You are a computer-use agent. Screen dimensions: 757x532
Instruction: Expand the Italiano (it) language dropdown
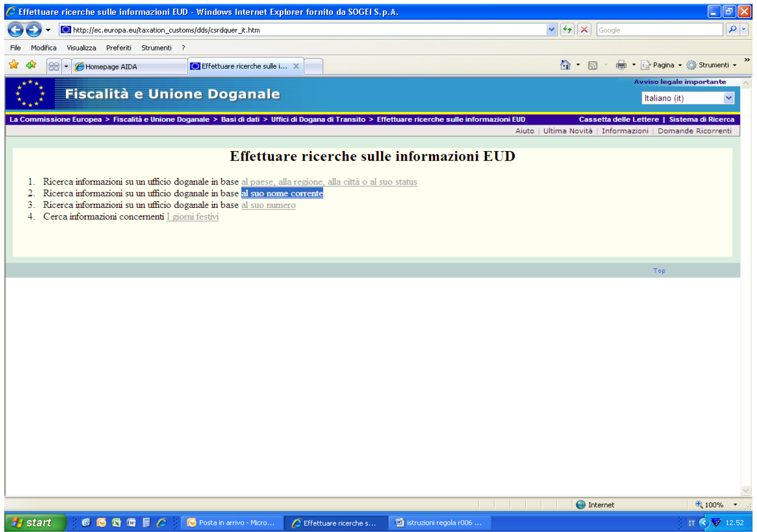click(728, 98)
